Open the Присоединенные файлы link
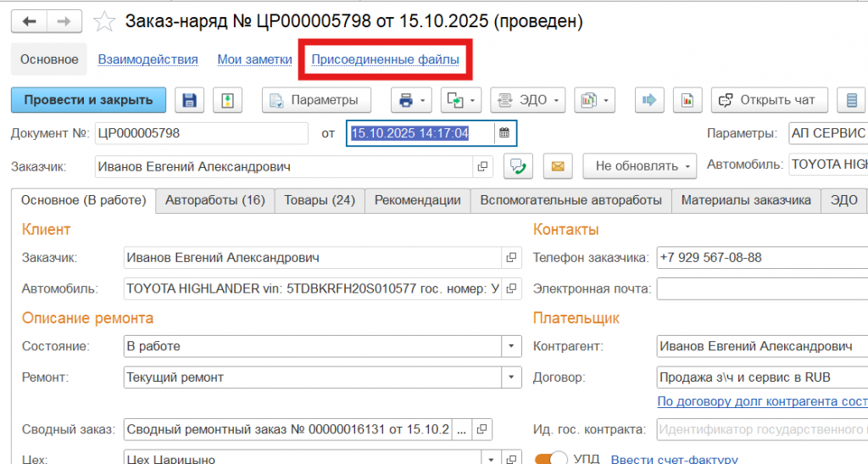868x464 pixels. point(385,59)
